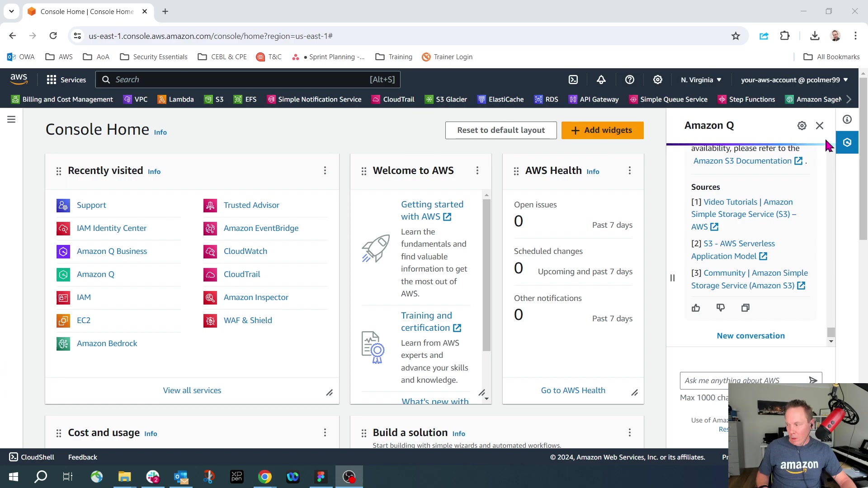
Task: Click the Amazon Q panel resize handle
Action: coord(672,278)
